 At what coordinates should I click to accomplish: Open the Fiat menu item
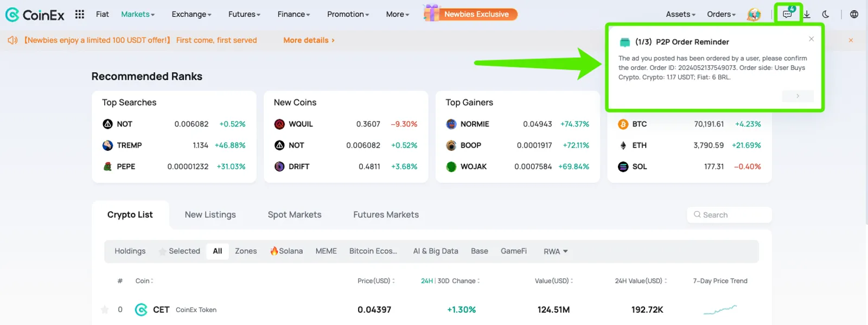coord(103,14)
